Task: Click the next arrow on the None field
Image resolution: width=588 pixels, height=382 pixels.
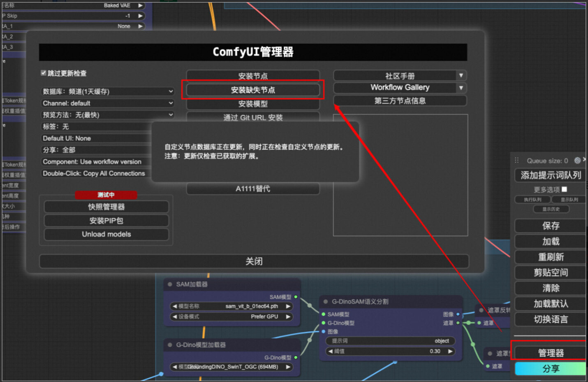Action: (141, 26)
